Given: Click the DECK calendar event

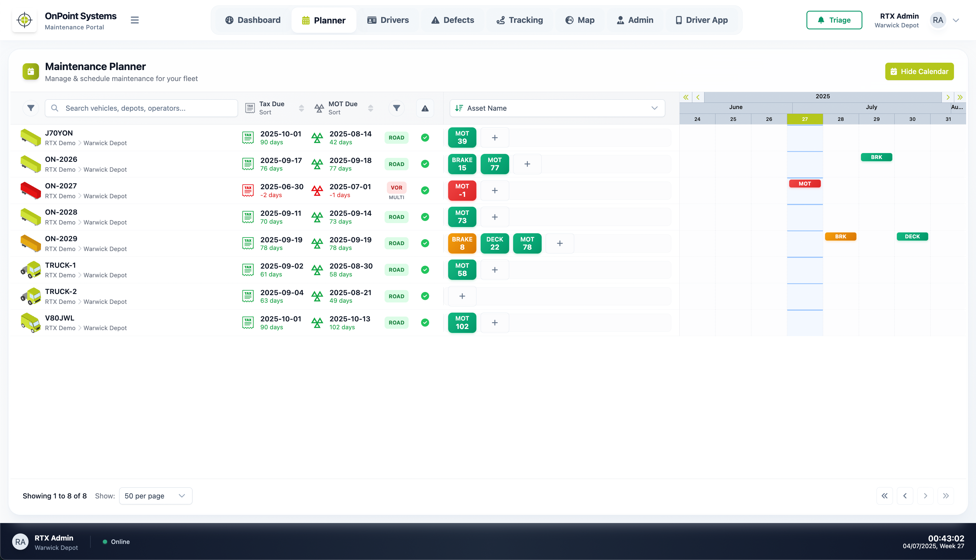Looking at the screenshot, I should point(912,236).
